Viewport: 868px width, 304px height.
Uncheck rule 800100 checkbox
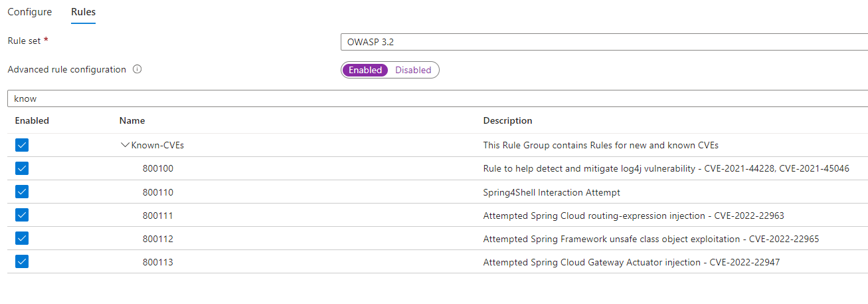tap(22, 169)
